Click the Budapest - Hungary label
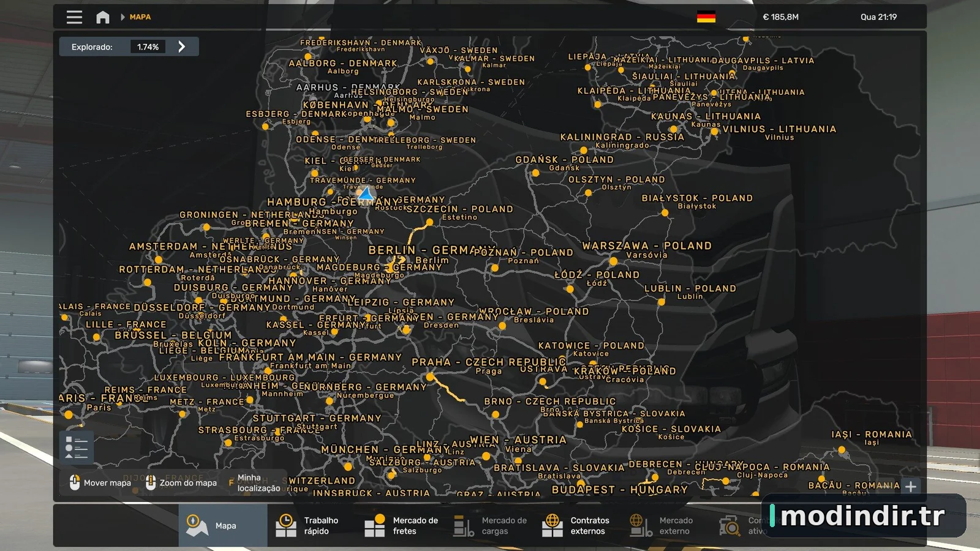This screenshot has height=551, width=980. coord(620,490)
